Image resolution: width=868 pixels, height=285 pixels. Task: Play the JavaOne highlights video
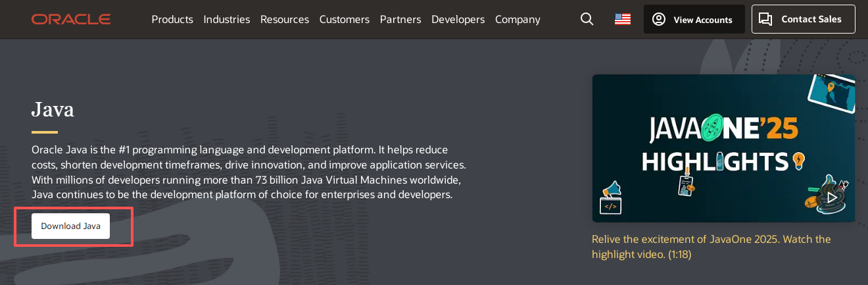[832, 196]
